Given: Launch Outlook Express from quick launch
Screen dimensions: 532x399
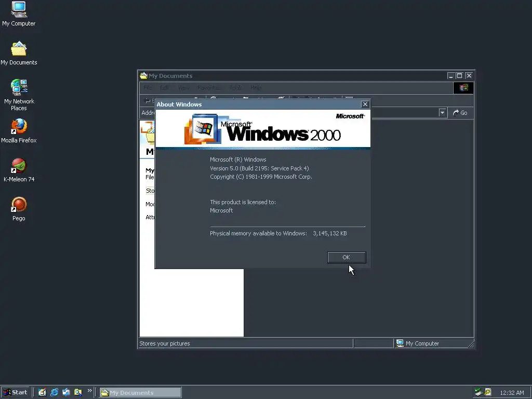Looking at the screenshot, I should pos(66,392).
